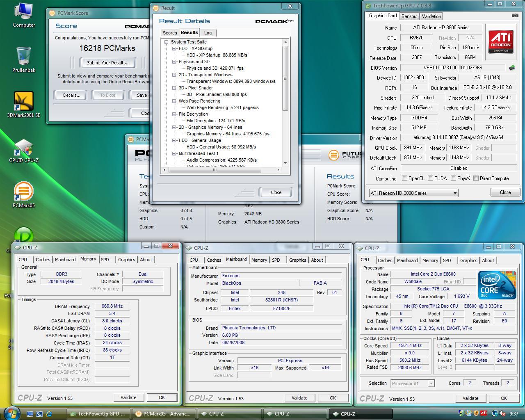The image size is (525, 420).
Task: Click Submit Your Results button
Action: pos(108,63)
